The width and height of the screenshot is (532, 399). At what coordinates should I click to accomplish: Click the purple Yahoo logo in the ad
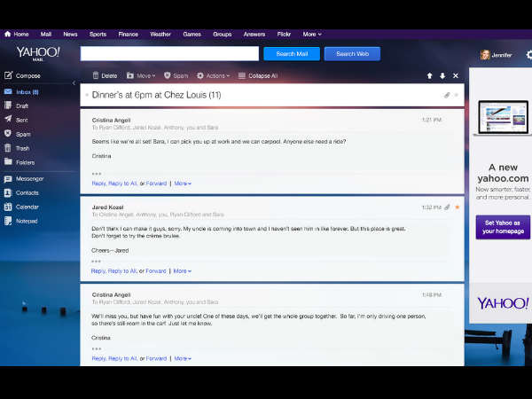pyautogui.click(x=503, y=303)
